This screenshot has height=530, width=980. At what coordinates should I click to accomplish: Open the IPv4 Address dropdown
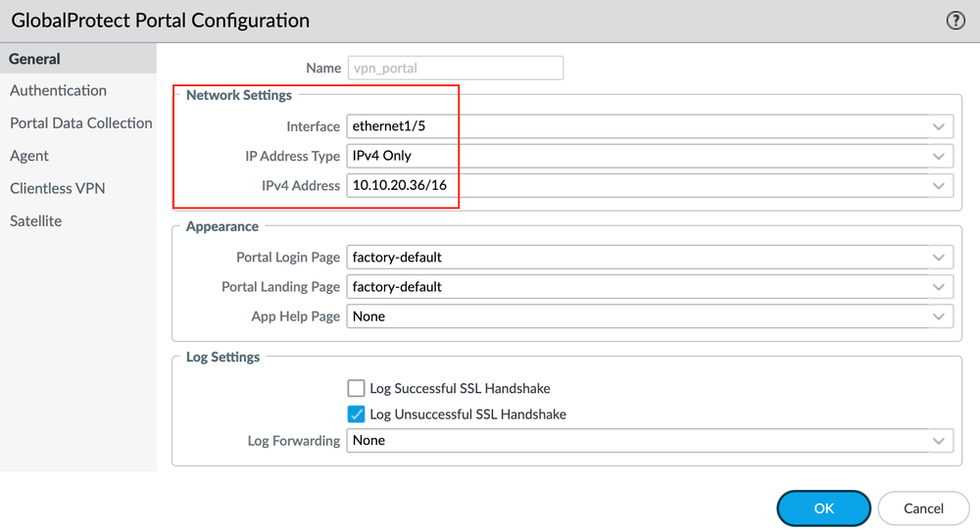click(x=939, y=185)
